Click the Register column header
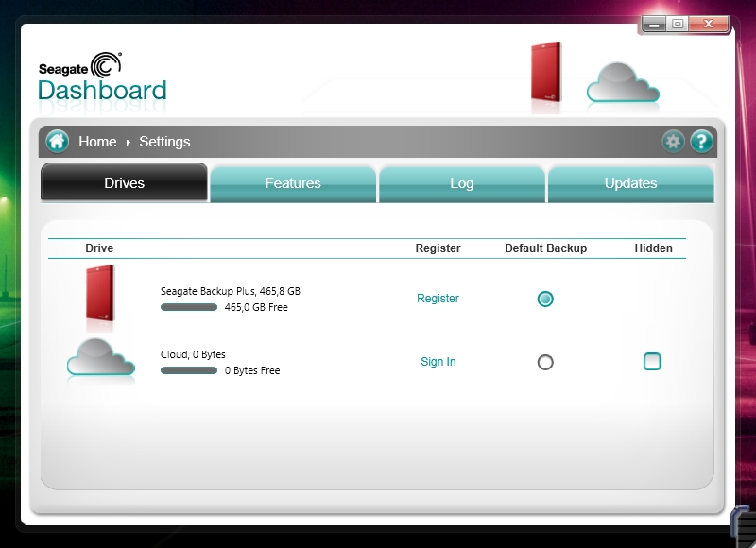 click(x=438, y=248)
